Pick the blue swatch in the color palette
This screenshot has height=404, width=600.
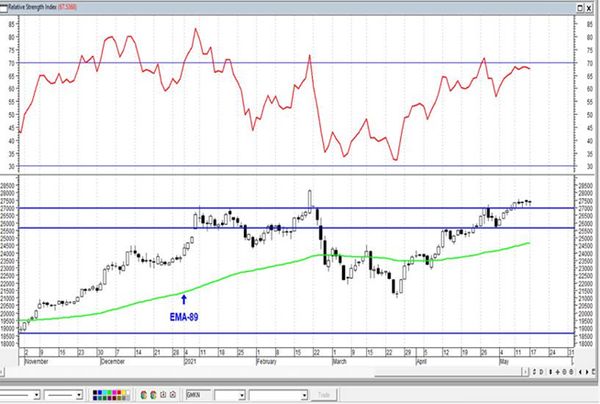click(100, 393)
